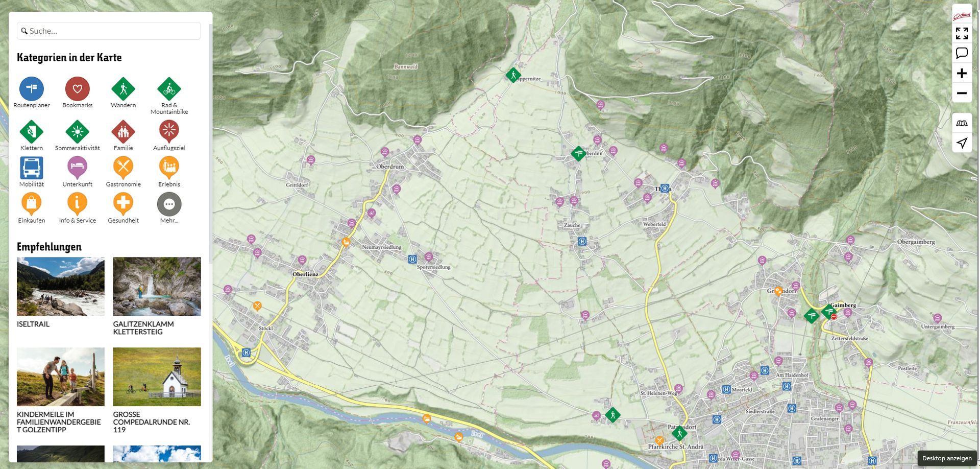The image size is (980, 469).
Task: Click the Bannwald map label
Action: point(406,66)
